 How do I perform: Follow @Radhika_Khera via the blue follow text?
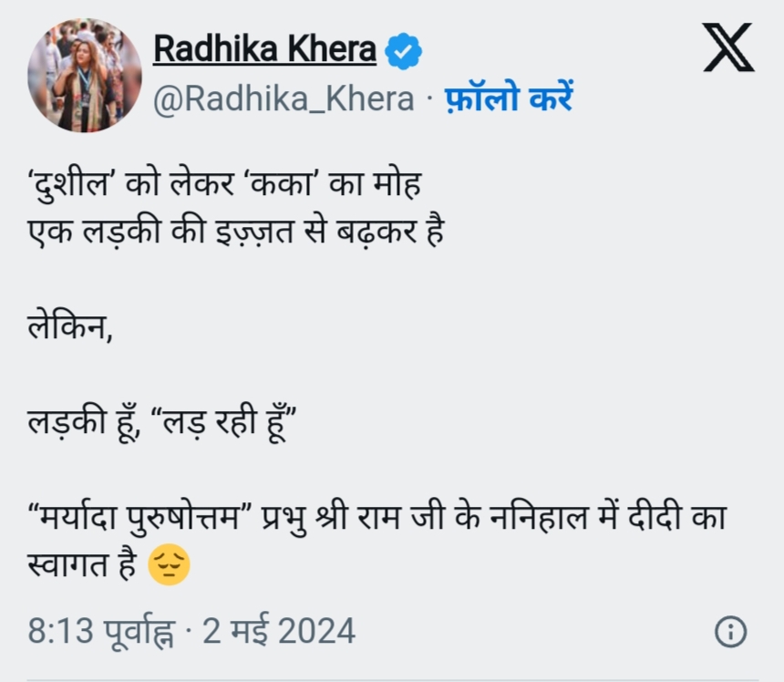507,99
